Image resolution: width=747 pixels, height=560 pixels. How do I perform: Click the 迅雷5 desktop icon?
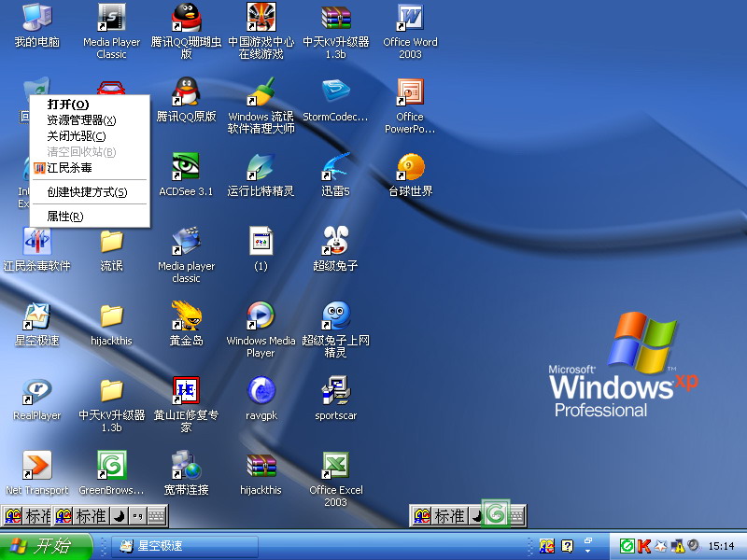[335, 167]
